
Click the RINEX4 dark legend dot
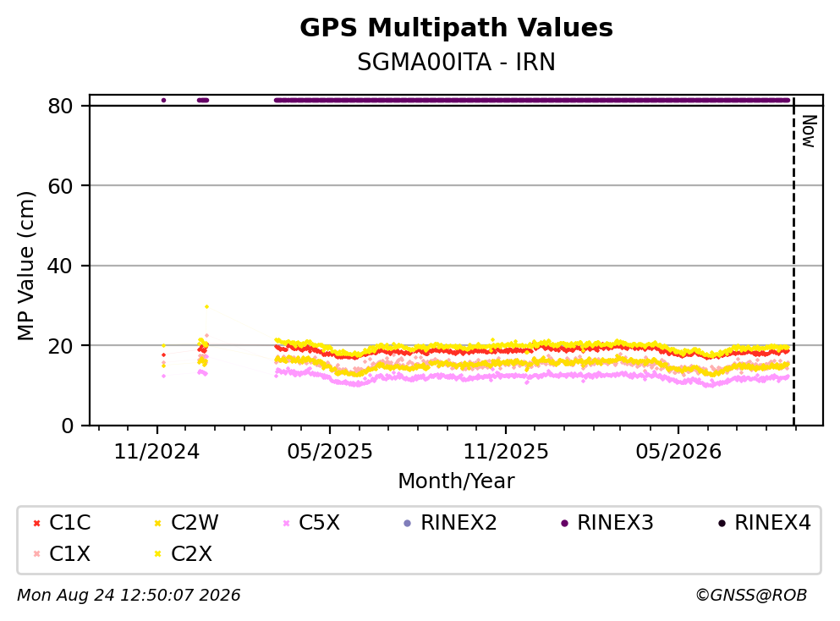(722, 523)
